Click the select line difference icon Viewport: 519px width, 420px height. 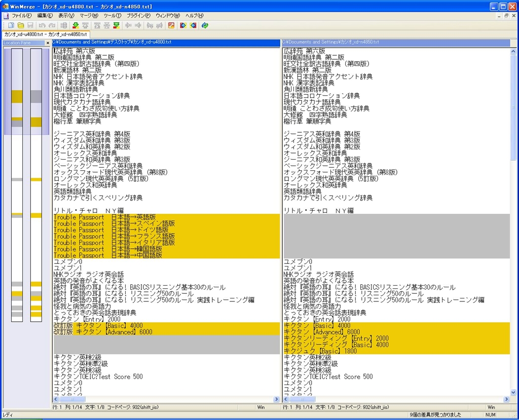(64, 25)
